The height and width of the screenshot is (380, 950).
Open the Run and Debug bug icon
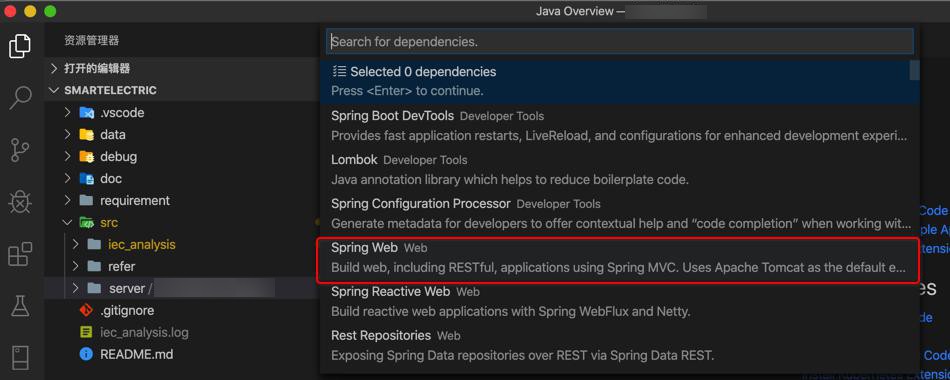20,202
